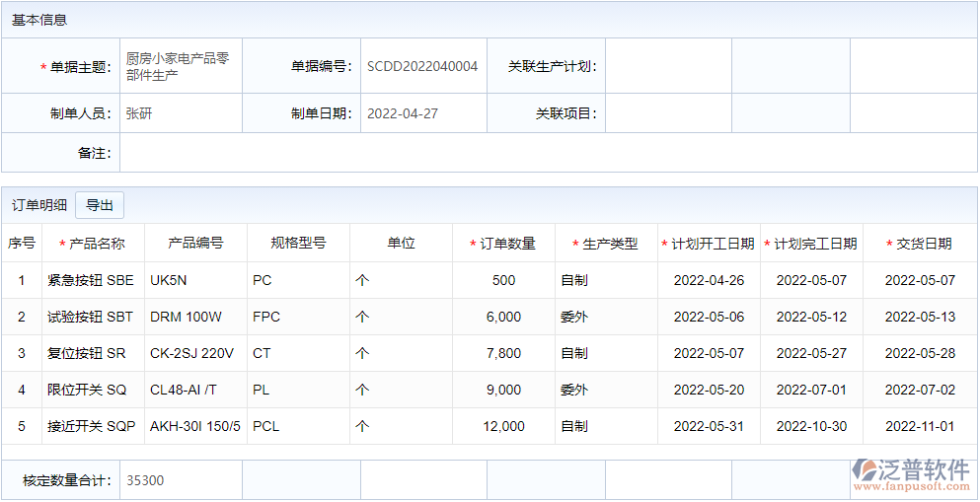Image resolution: width=980 pixels, height=502 pixels.
Task: Click the 单据编号 value SCDD2022040004
Action: pyautogui.click(x=423, y=66)
